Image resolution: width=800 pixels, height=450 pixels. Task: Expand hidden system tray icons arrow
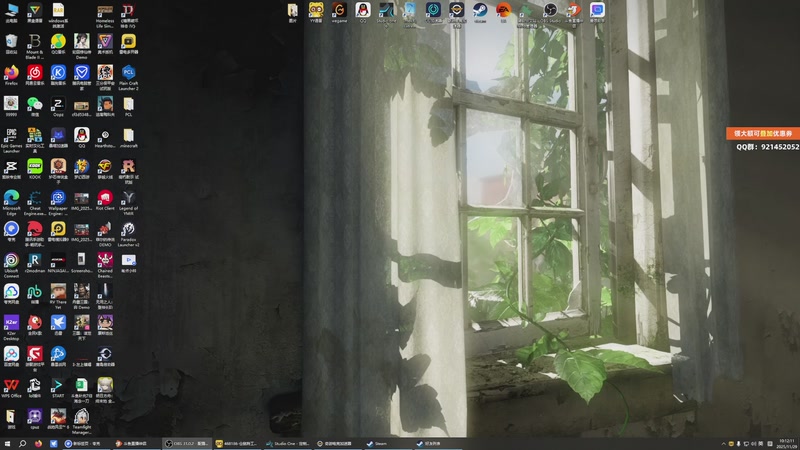(723, 444)
